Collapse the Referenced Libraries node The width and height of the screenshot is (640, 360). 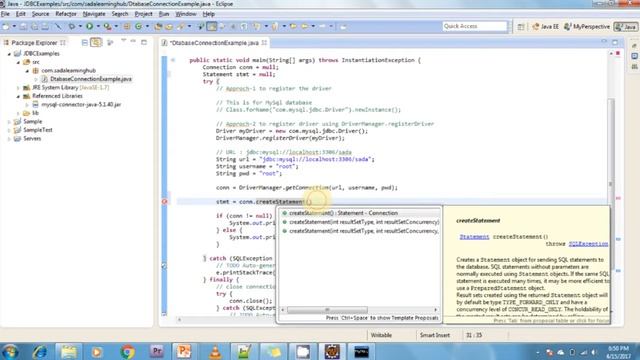coord(18,96)
